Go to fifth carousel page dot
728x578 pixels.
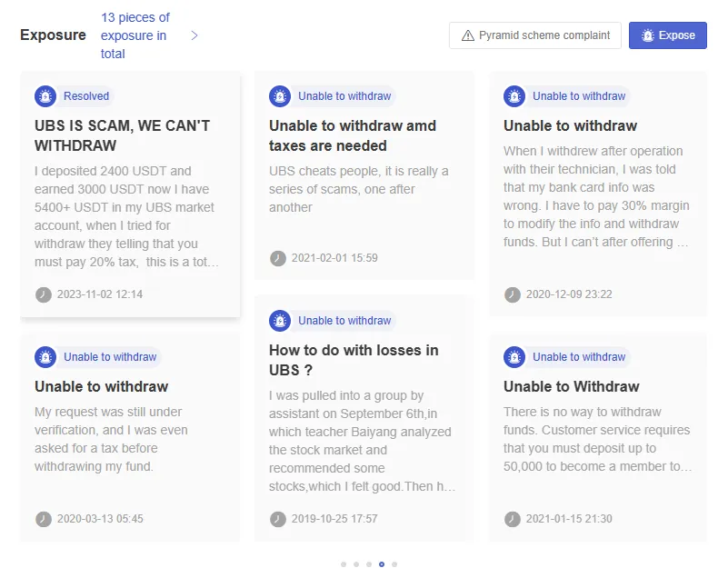(x=394, y=564)
